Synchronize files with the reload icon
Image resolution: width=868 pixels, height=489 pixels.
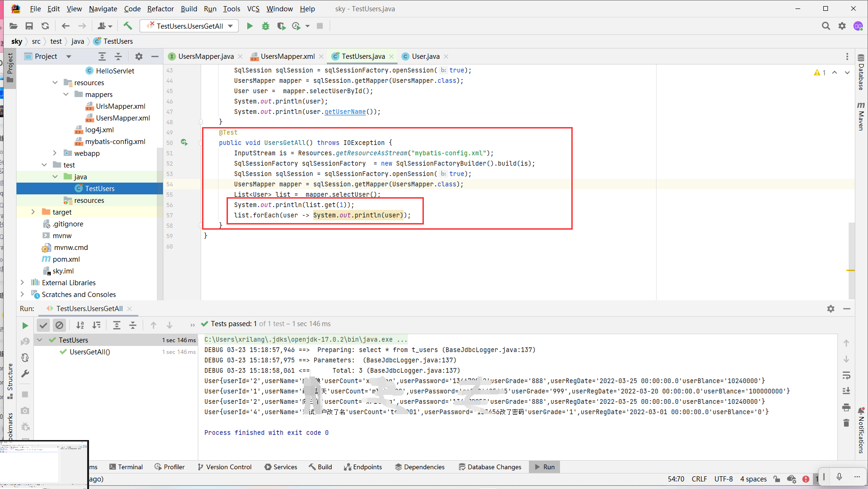[45, 26]
